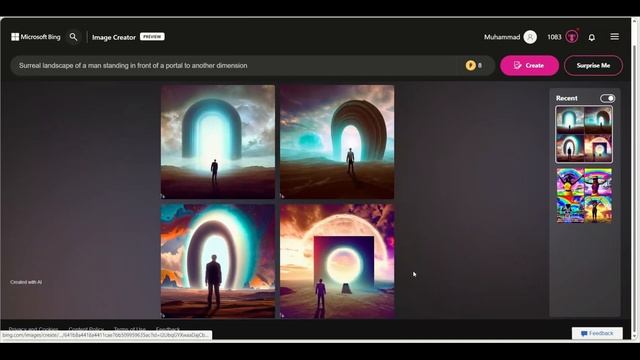Open the notifications bell

click(591, 38)
